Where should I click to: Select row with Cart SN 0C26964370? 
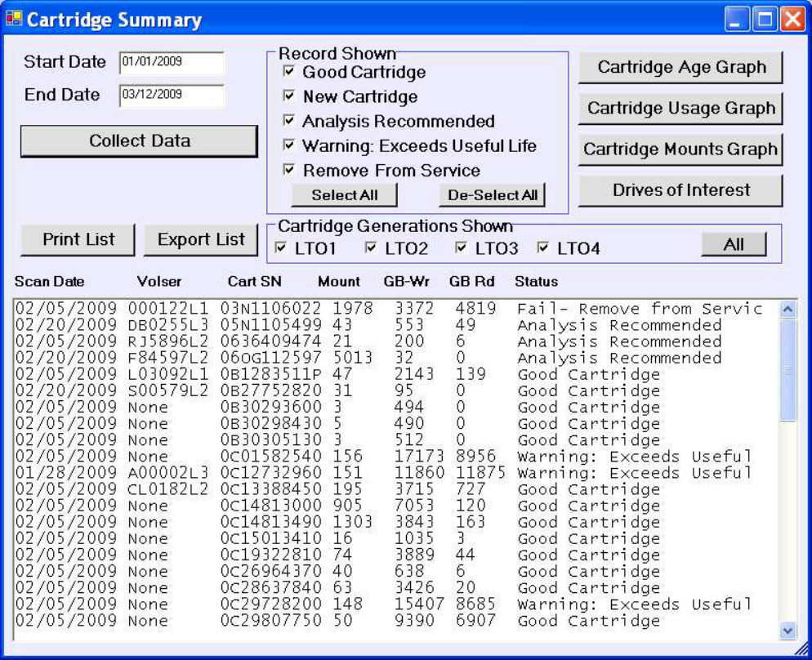coord(395,572)
